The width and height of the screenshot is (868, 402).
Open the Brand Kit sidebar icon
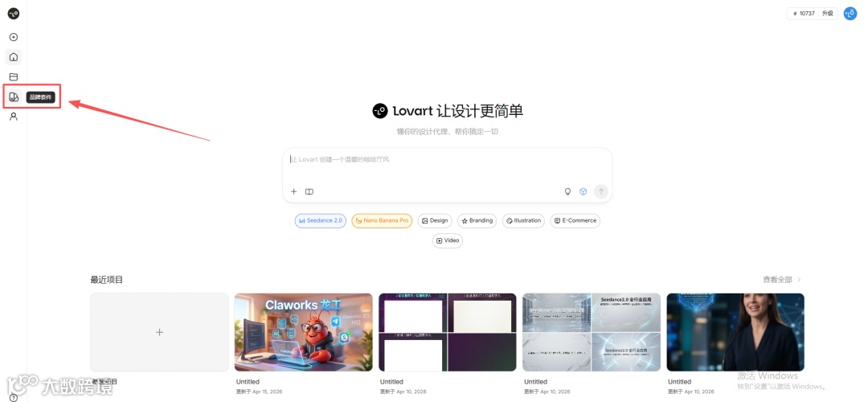pyautogui.click(x=14, y=97)
